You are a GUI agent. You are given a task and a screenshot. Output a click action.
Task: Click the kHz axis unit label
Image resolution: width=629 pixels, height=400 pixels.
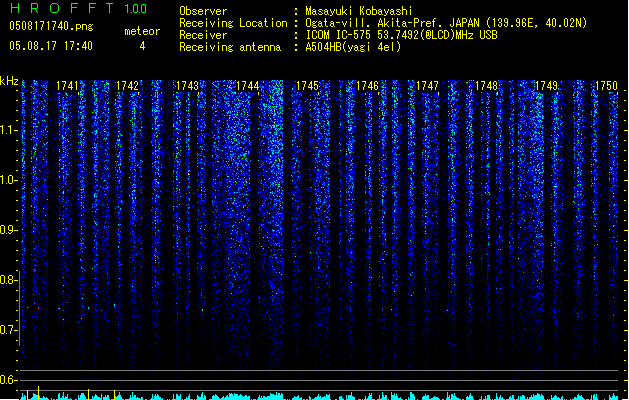pos(9,81)
